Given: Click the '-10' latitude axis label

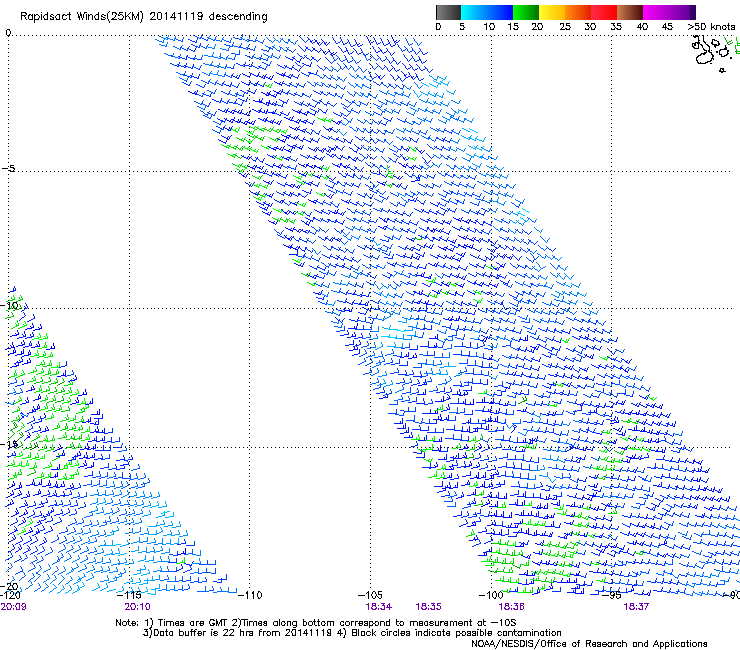Looking at the screenshot, I should point(10,305).
